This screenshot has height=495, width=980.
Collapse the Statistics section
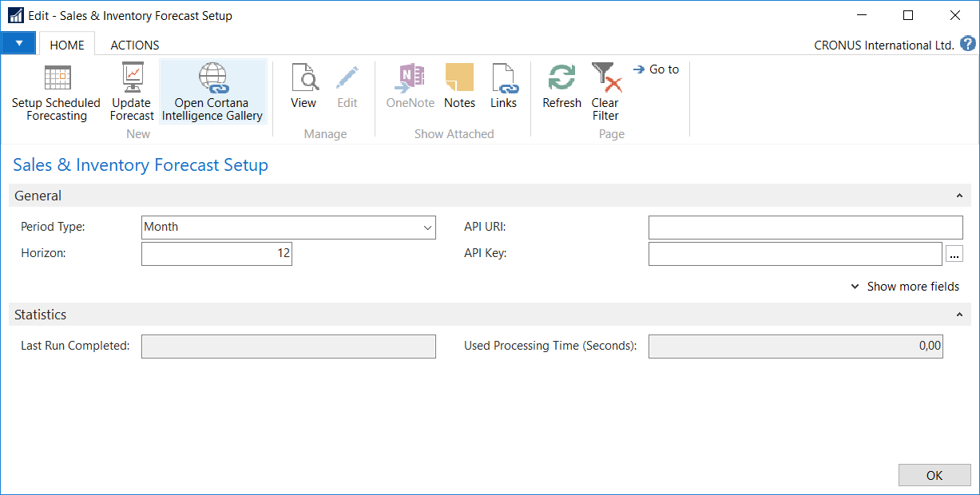tap(959, 315)
